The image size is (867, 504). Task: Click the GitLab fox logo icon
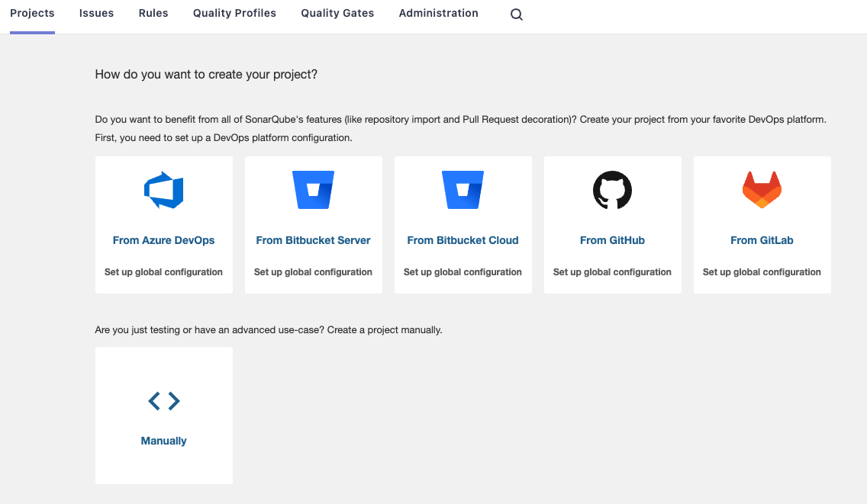click(762, 190)
